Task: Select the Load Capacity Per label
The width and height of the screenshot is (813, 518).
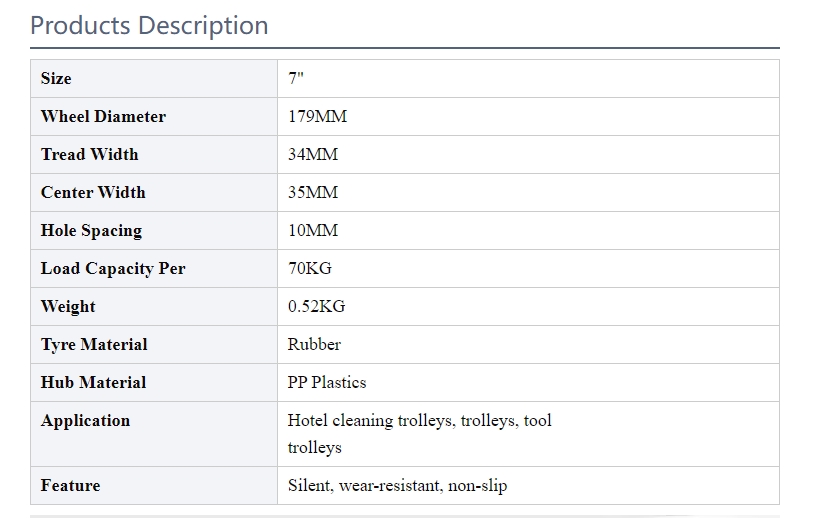Action: [113, 268]
